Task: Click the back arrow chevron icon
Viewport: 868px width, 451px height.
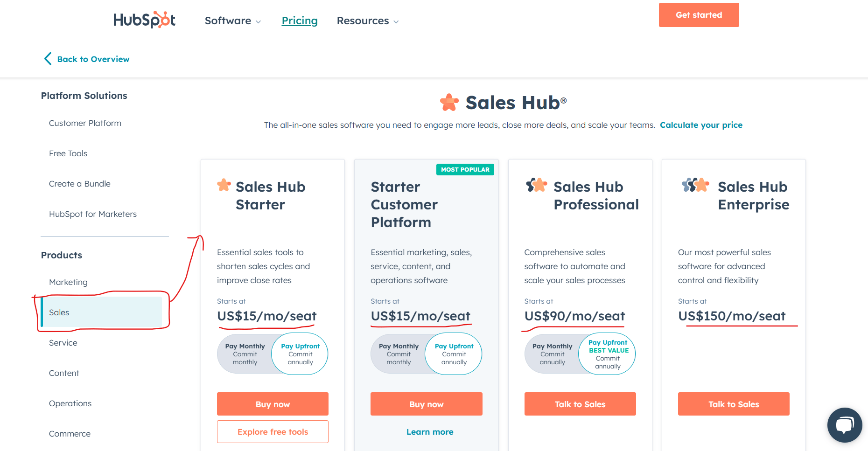Action: pos(48,59)
